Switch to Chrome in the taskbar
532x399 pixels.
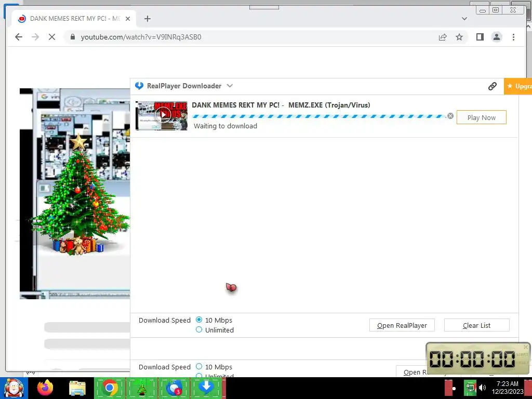coord(110,388)
